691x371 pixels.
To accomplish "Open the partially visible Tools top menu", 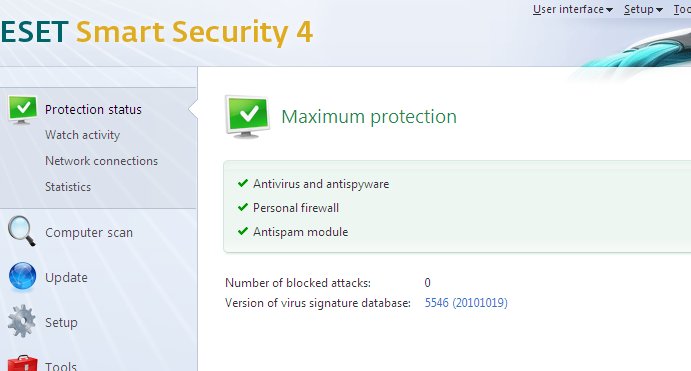I will [x=682, y=9].
